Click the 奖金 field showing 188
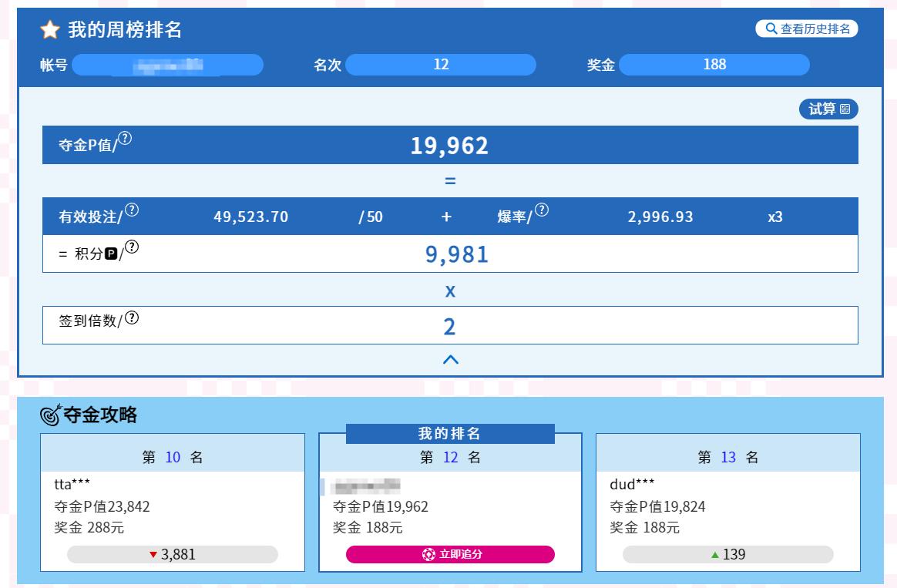The height and width of the screenshot is (588, 897). 714,65
